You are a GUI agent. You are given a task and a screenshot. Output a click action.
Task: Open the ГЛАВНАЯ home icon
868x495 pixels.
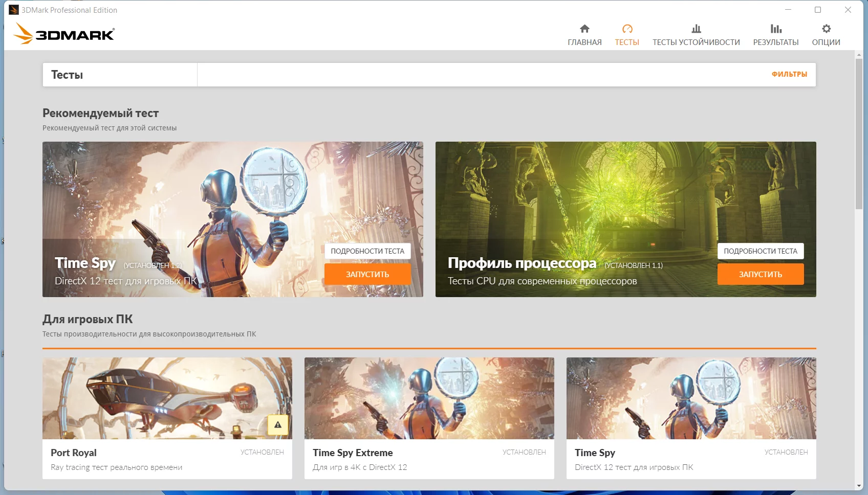[x=584, y=29]
